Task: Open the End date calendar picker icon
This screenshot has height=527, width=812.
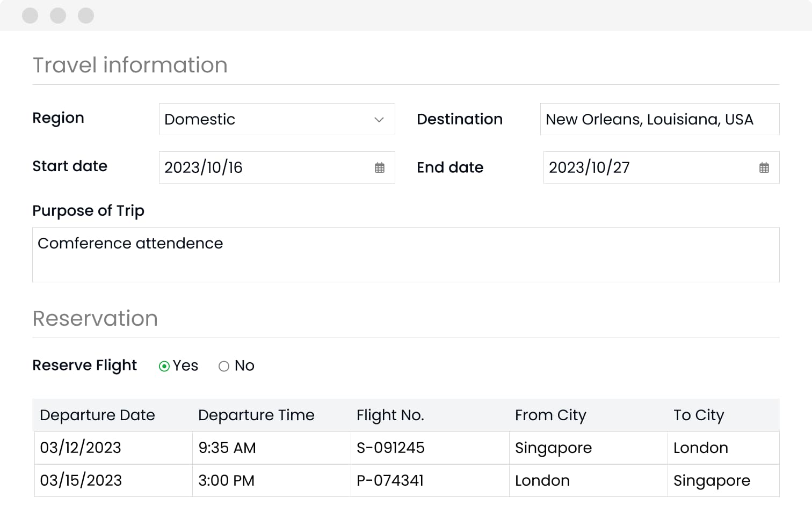Action: pyautogui.click(x=764, y=167)
